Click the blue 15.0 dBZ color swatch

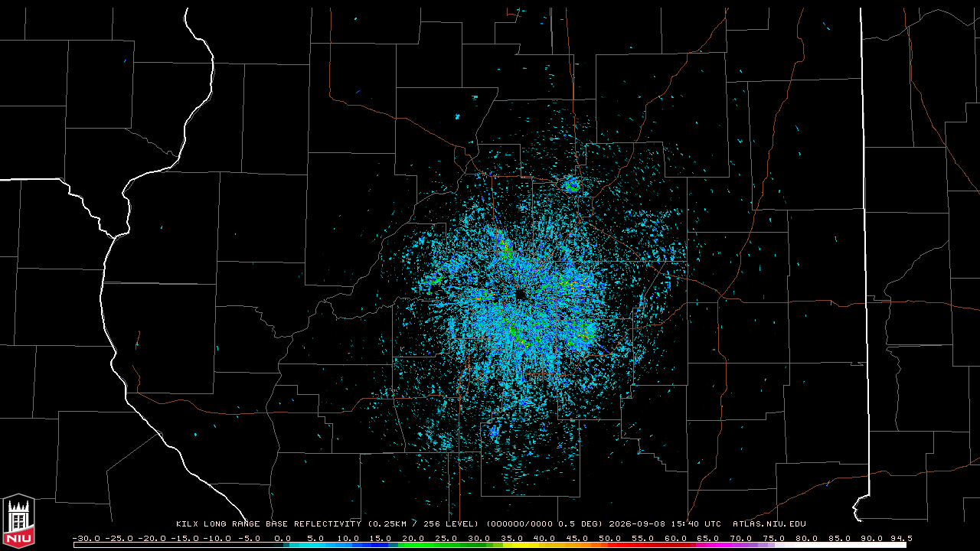point(381,545)
